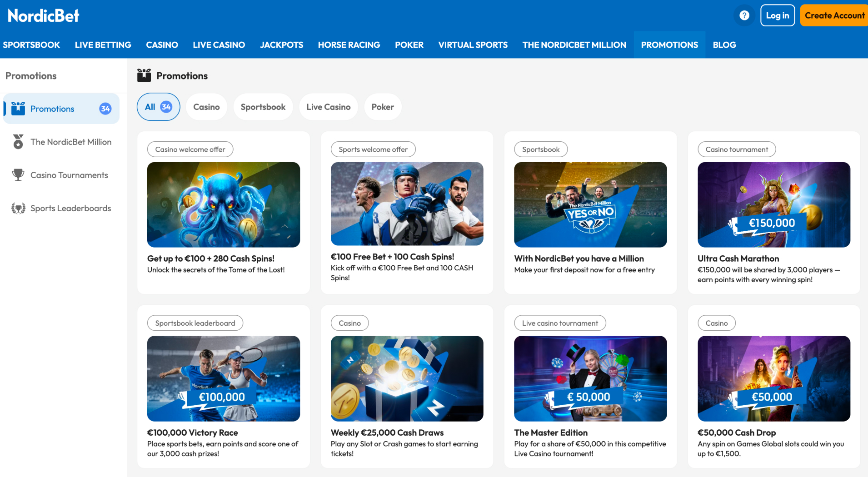Viewport: 868px width, 477px height.
Task: Go to VIRTUAL SPORTS section
Action: pyautogui.click(x=473, y=45)
